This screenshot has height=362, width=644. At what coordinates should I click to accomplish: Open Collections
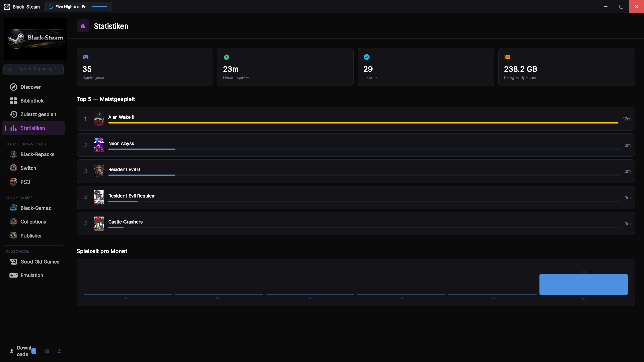pyautogui.click(x=34, y=222)
